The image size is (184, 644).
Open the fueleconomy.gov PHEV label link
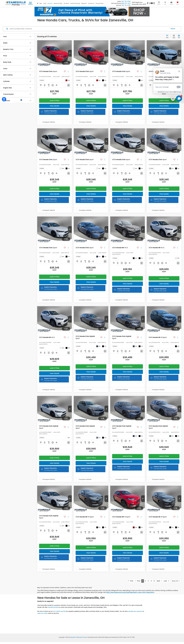coord(130,592)
